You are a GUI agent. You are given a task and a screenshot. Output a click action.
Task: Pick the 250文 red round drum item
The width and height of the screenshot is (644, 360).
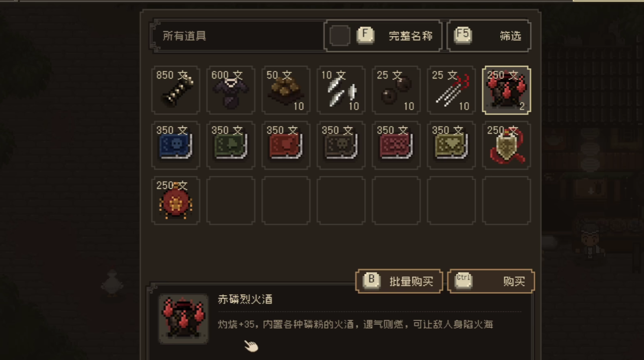point(176,201)
